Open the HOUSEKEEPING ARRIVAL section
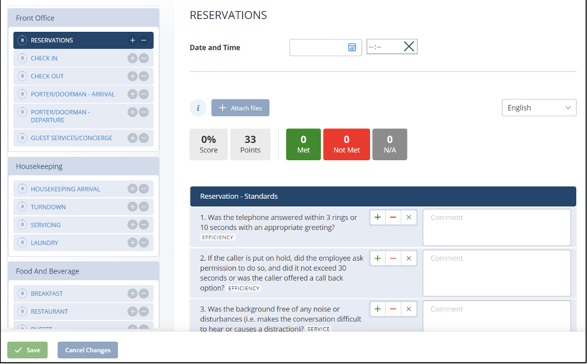588x364 pixels. [x=65, y=189]
